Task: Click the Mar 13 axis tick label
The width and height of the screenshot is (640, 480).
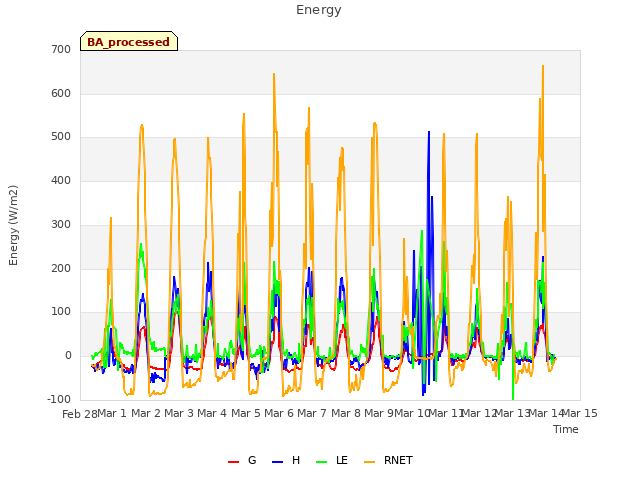Action: (x=512, y=413)
